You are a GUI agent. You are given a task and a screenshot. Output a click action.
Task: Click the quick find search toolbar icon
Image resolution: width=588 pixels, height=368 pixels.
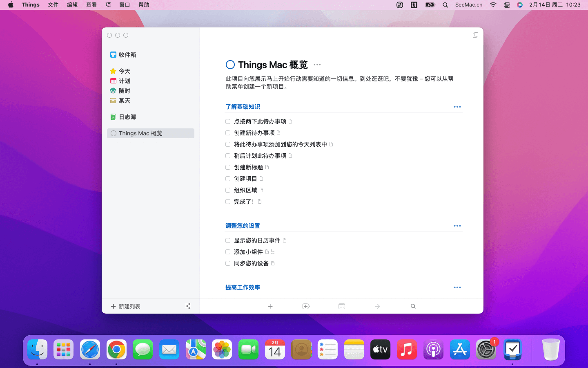[x=413, y=306]
